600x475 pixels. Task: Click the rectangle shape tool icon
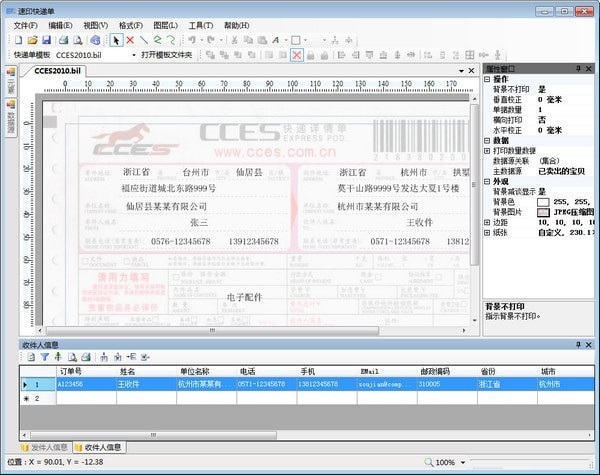point(295,40)
